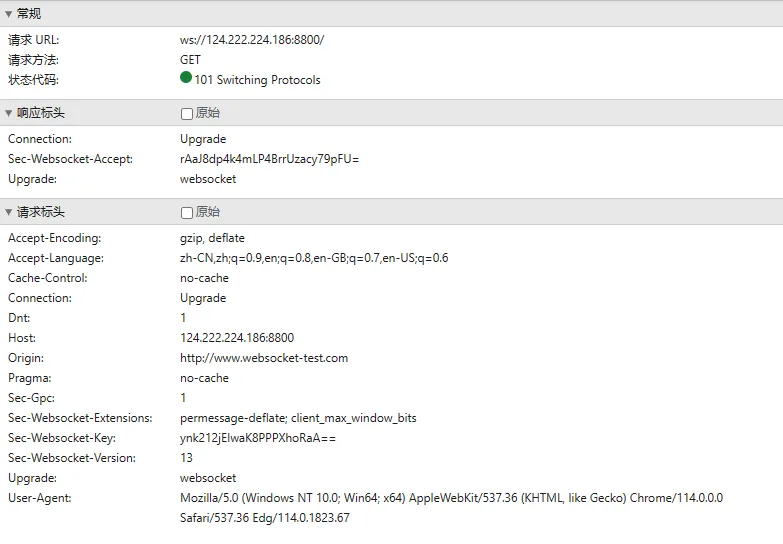Viewport: 783px width, 544px height.
Task: Click the Sec-Websocket-Extensions permessage-deflate value
Action: 298,418
